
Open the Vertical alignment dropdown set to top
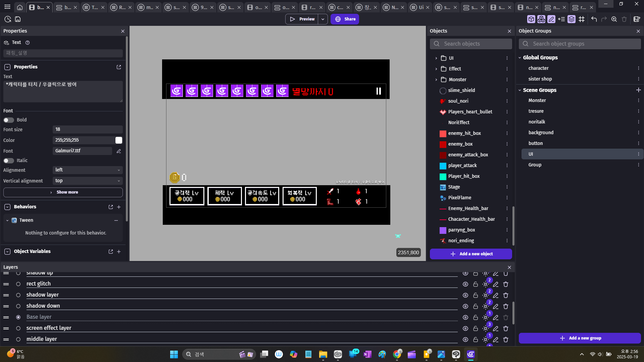pos(88,181)
